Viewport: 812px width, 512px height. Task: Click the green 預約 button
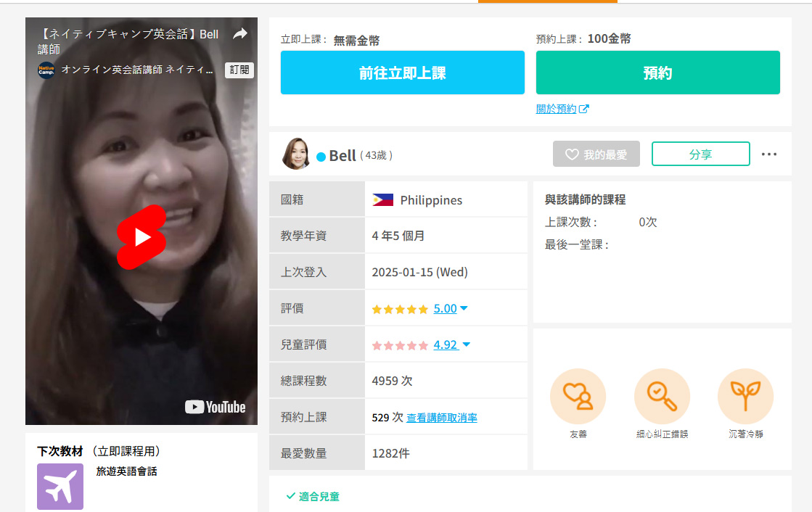click(657, 73)
